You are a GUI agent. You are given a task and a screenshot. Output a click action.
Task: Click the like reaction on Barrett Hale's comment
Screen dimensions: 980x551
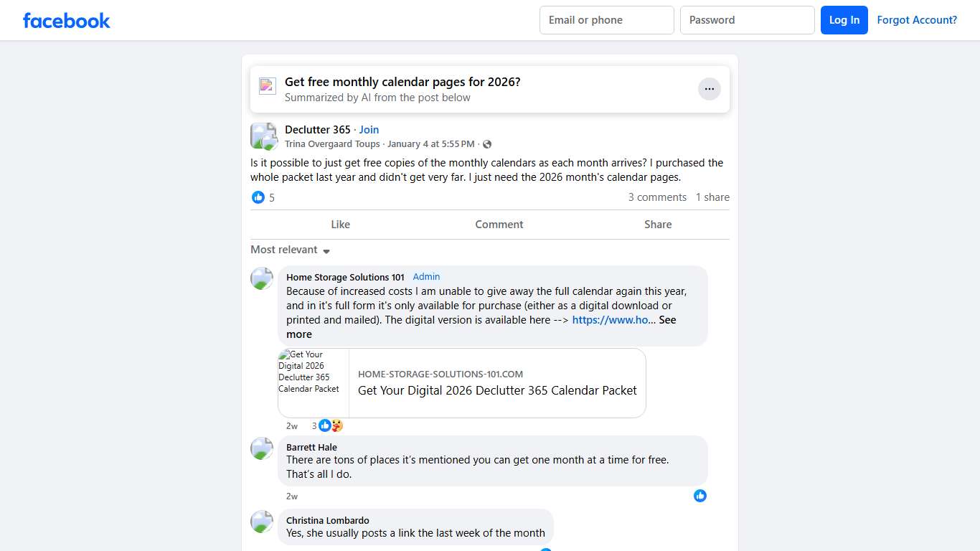pyautogui.click(x=700, y=496)
